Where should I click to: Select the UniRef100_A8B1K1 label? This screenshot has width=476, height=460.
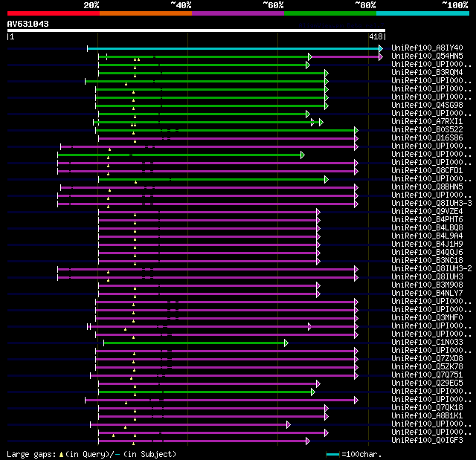427,416
